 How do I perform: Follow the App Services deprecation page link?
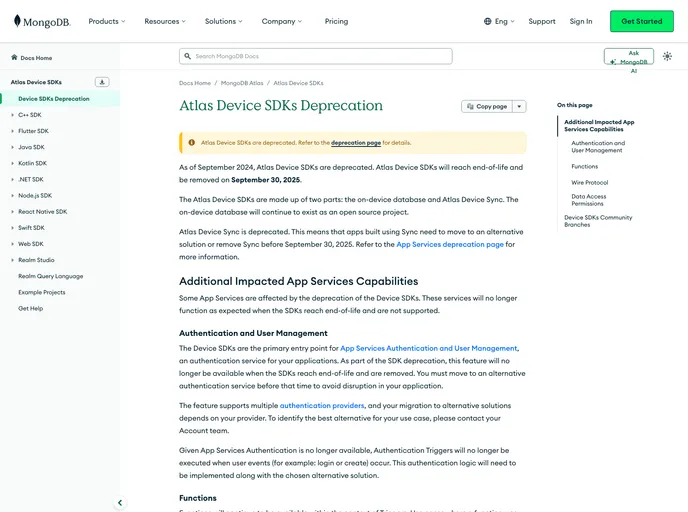[449, 244]
